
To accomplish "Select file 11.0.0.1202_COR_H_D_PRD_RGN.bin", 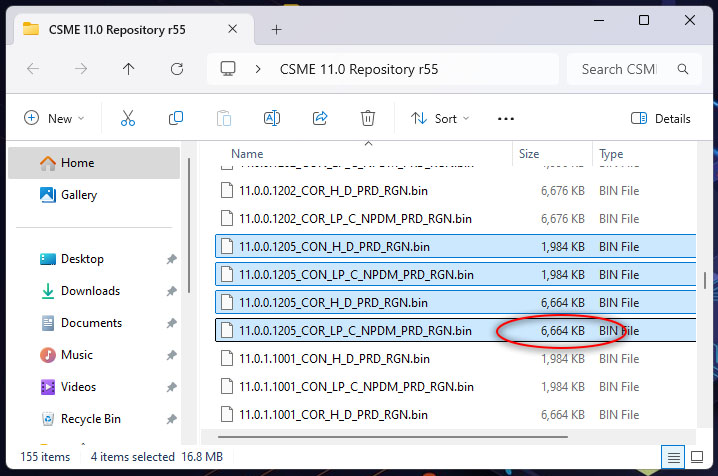I will pyautogui.click(x=456, y=191).
